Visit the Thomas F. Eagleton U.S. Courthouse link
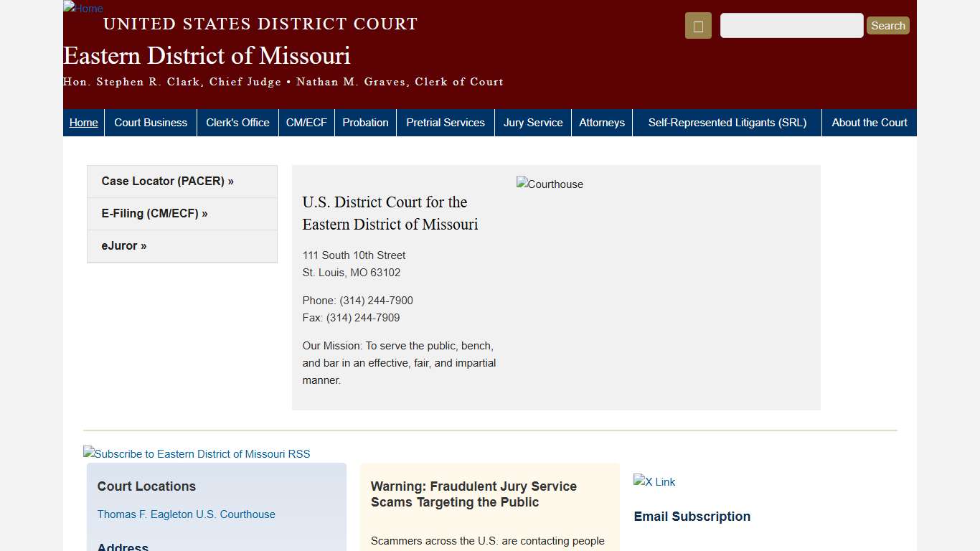The width and height of the screenshot is (980, 551). point(186,514)
